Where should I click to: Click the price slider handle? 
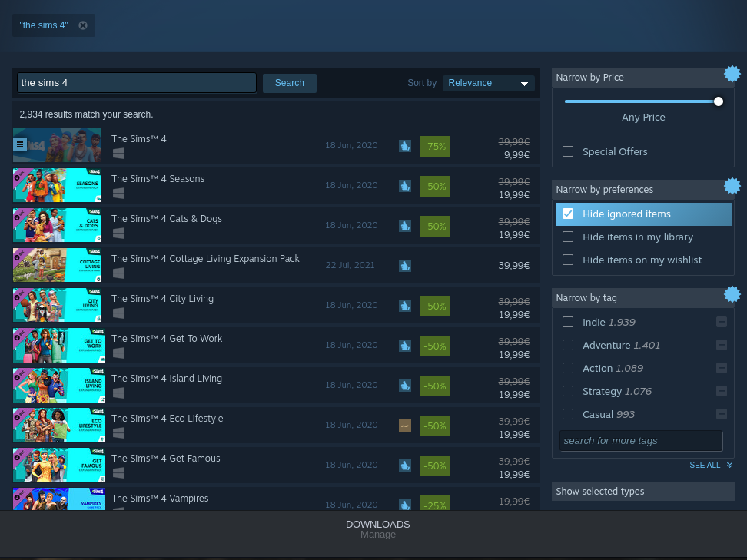(x=719, y=101)
